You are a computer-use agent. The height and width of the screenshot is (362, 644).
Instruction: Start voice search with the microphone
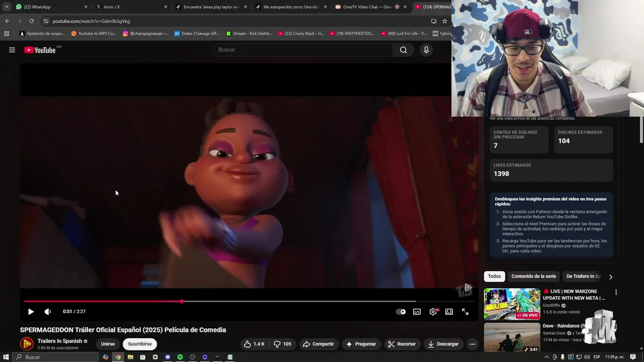pos(426,50)
